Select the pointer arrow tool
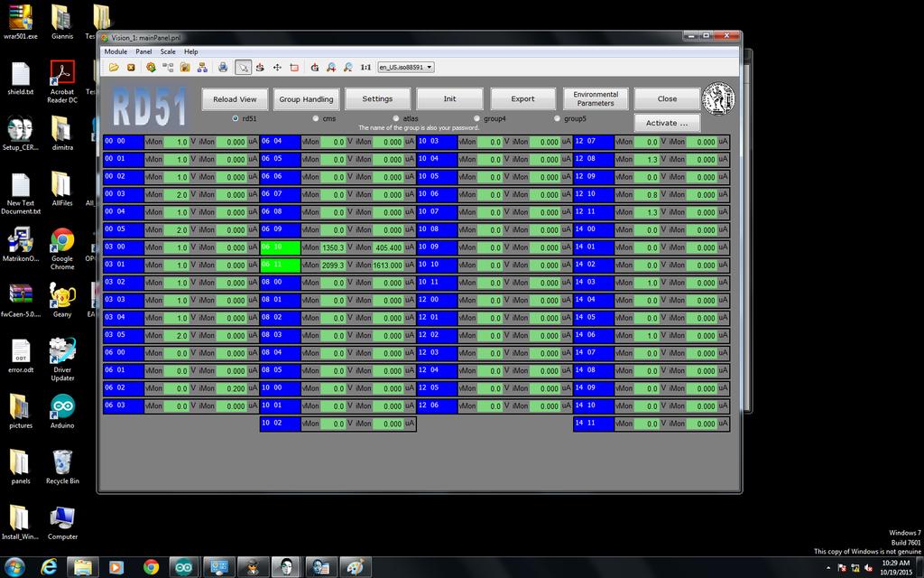The image size is (924, 578). 242,67
